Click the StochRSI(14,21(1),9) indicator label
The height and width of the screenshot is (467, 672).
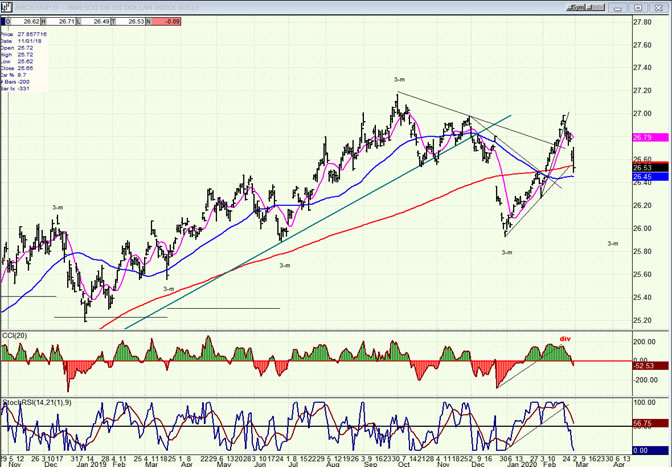[x=32, y=402]
